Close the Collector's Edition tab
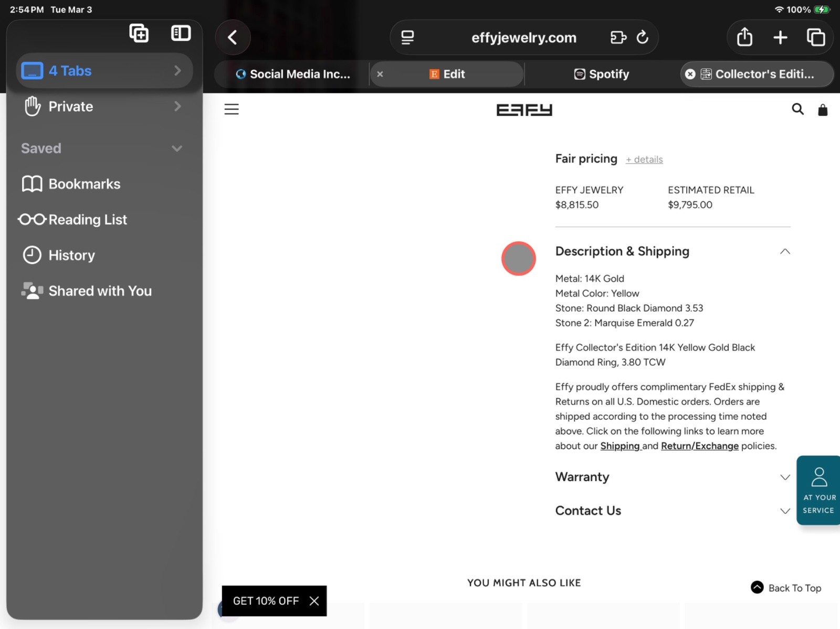Viewport: 840px width, 629px height. click(x=690, y=74)
